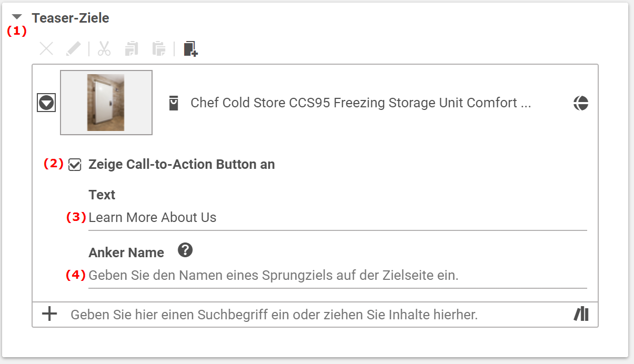Click the second paste variant icon
This screenshot has width=634, height=364.
point(159,49)
